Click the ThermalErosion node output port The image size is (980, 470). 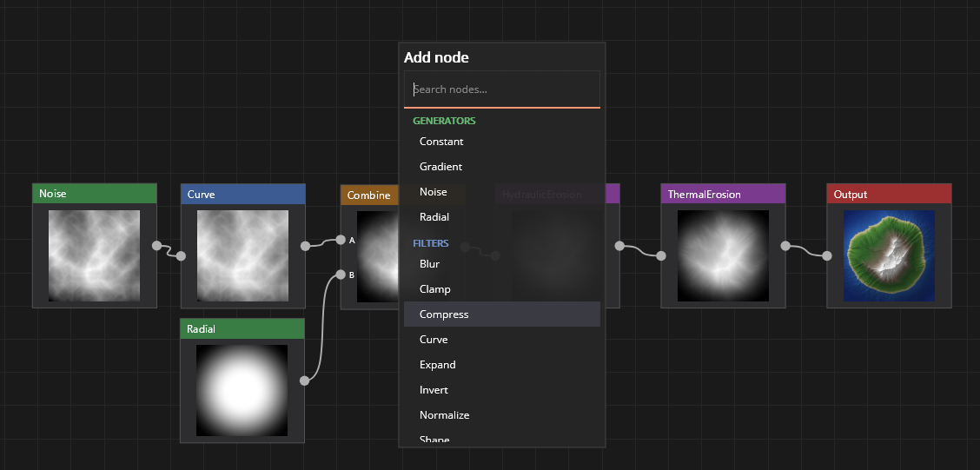click(785, 246)
